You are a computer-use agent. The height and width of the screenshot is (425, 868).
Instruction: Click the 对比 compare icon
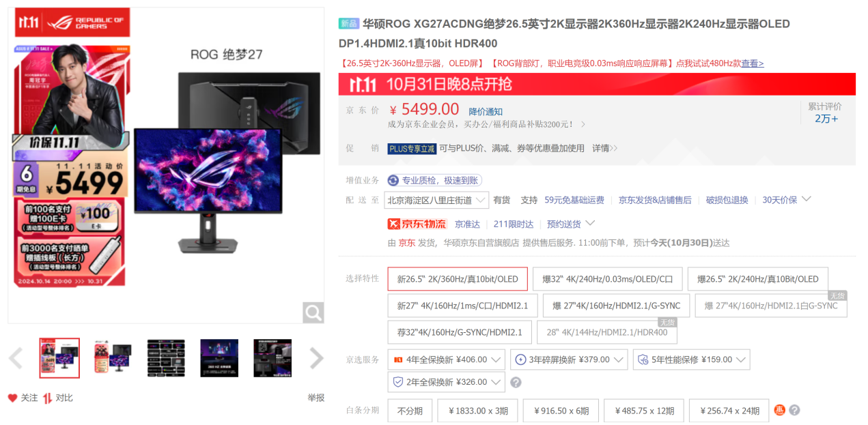[48, 398]
